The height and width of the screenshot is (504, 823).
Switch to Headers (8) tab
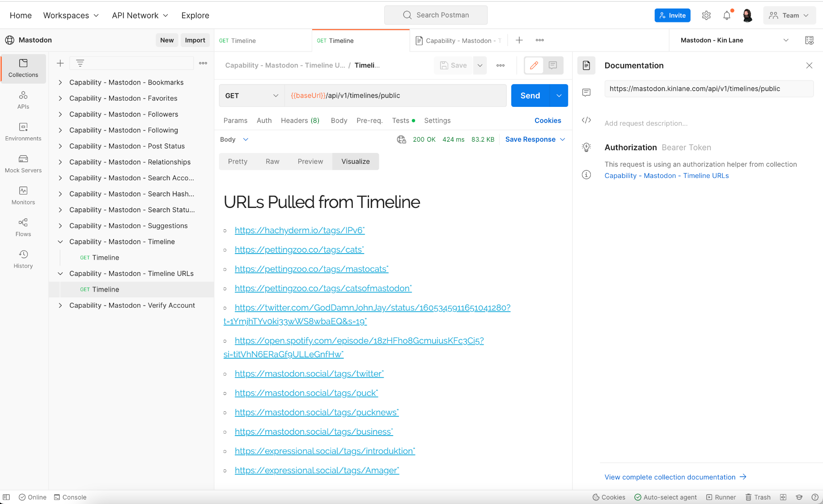point(300,121)
